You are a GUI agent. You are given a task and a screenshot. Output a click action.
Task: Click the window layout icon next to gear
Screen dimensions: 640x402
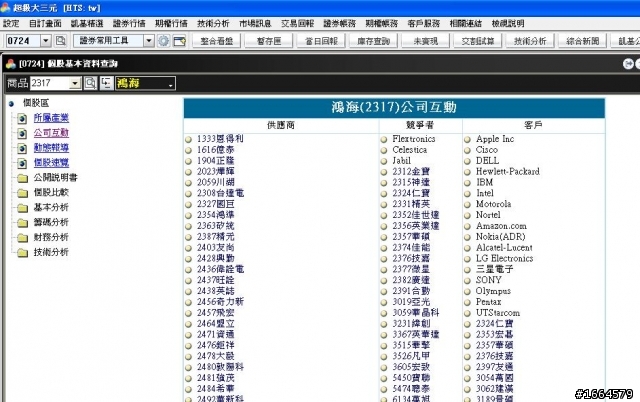coord(179,41)
